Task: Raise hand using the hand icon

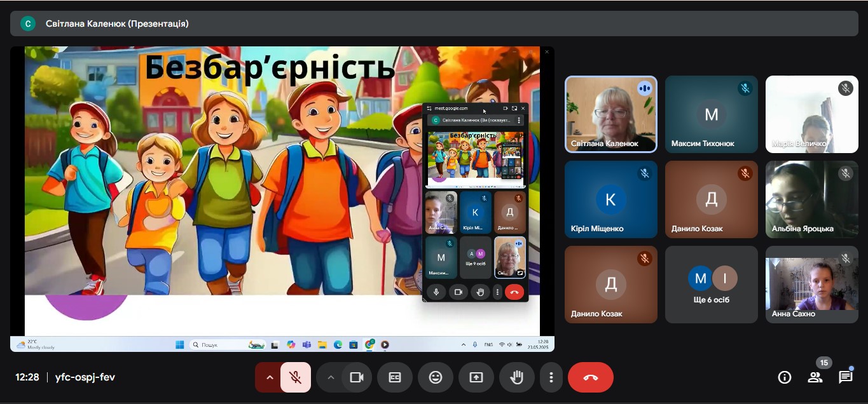Action: coord(516,377)
